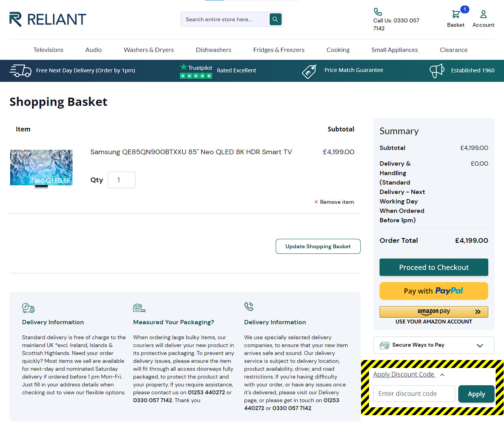This screenshot has height=425, width=504.
Task: Open Small Appliances menu
Action: coord(395,50)
